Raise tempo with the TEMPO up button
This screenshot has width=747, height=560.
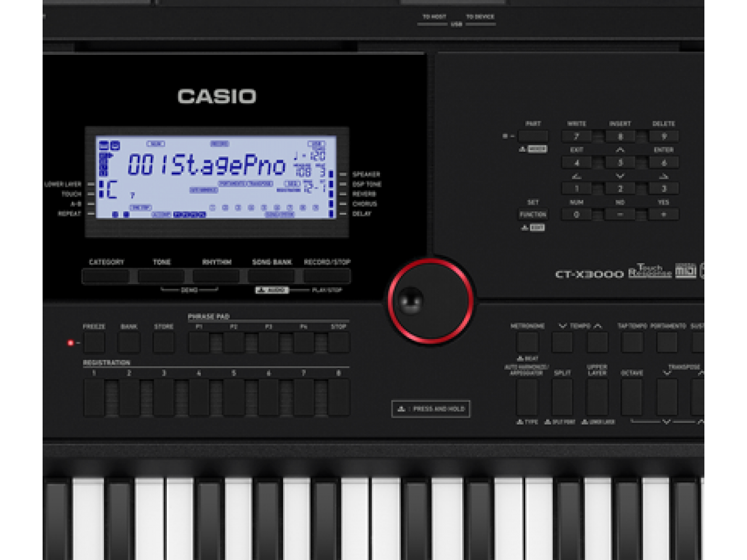point(598,342)
